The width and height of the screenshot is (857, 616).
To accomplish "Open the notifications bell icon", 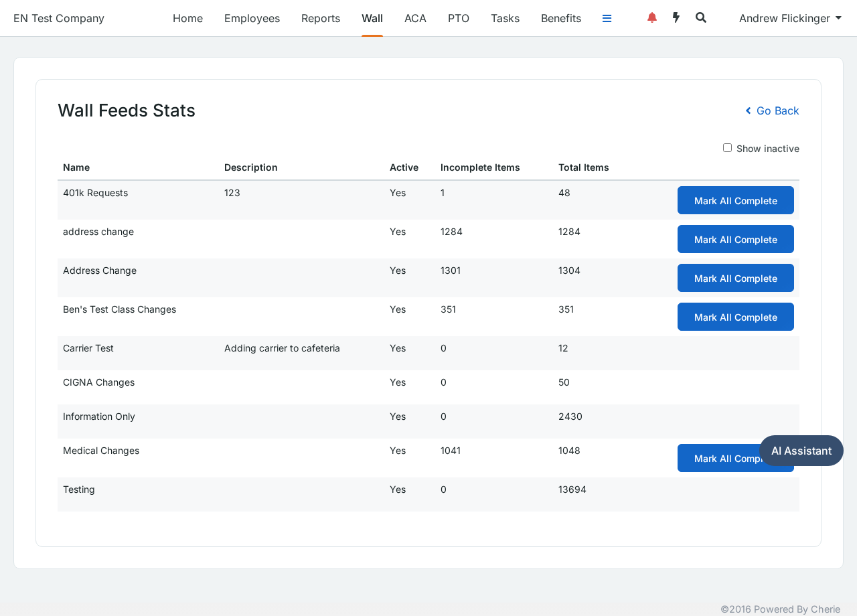I will (652, 18).
